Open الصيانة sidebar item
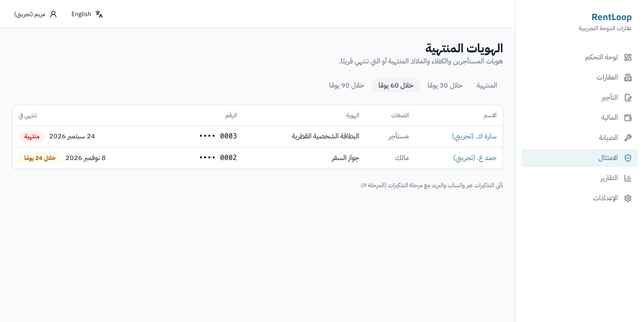The width and height of the screenshot is (644, 322). point(580,138)
